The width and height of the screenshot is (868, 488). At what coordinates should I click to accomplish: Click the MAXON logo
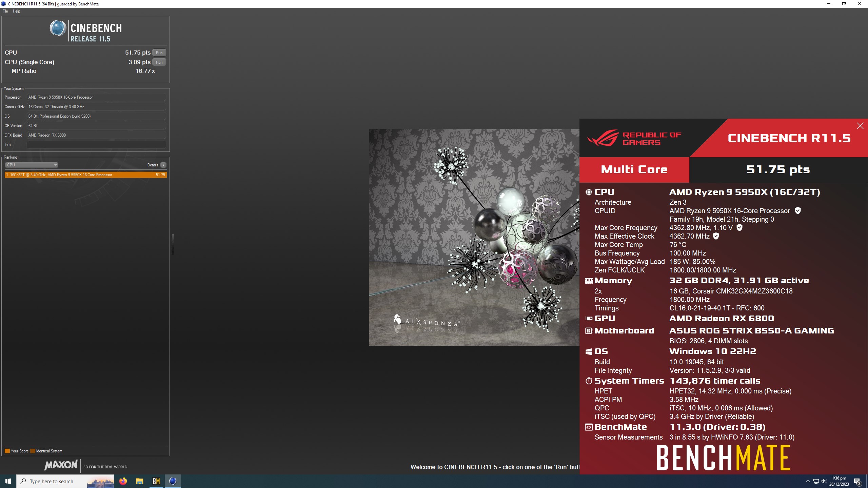point(61,465)
